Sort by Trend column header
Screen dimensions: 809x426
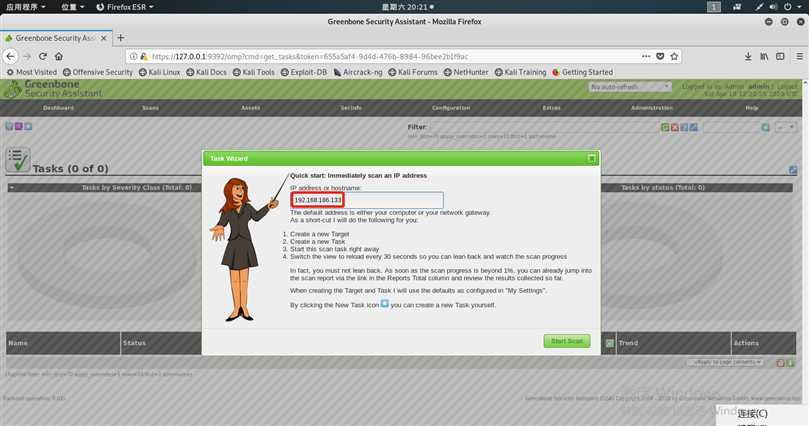628,343
